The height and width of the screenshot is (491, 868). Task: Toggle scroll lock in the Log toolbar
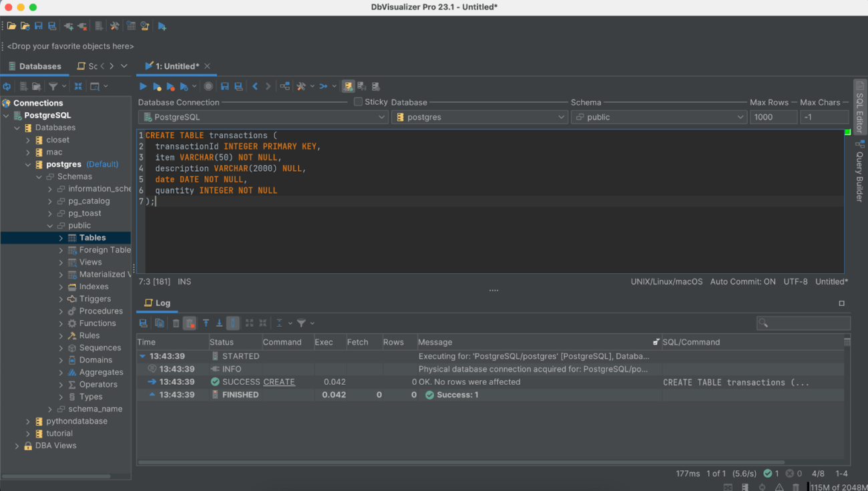tap(232, 323)
